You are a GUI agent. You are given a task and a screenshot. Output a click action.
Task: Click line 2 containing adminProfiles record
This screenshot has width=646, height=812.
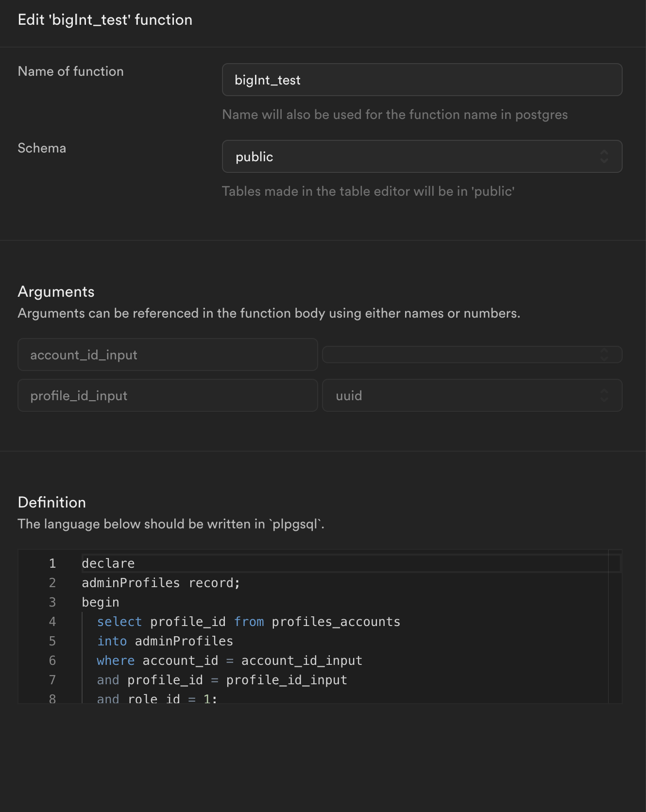(x=160, y=582)
